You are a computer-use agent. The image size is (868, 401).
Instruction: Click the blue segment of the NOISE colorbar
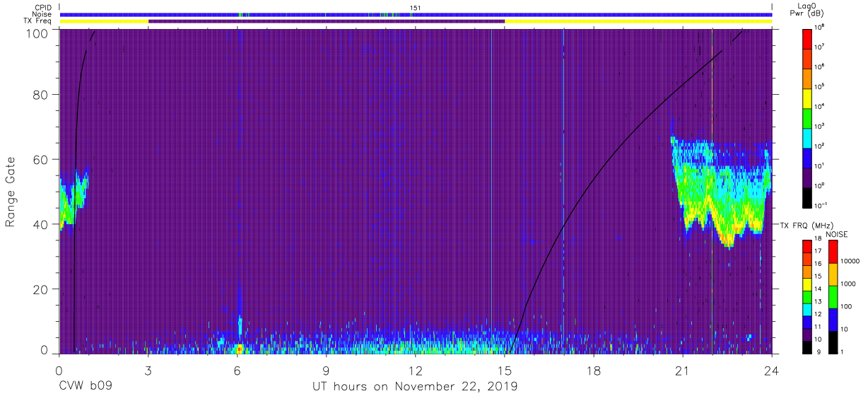[832, 320]
